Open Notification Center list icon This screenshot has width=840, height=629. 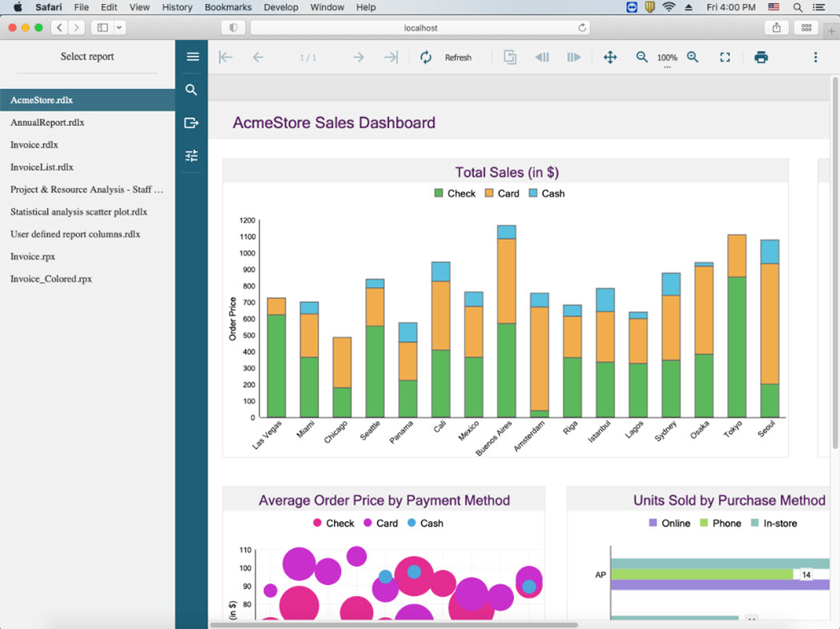pos(818,7)
